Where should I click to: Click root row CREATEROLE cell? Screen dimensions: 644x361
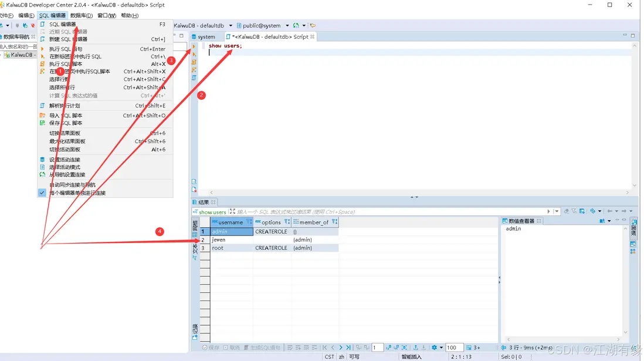click(x=272, y=248)
